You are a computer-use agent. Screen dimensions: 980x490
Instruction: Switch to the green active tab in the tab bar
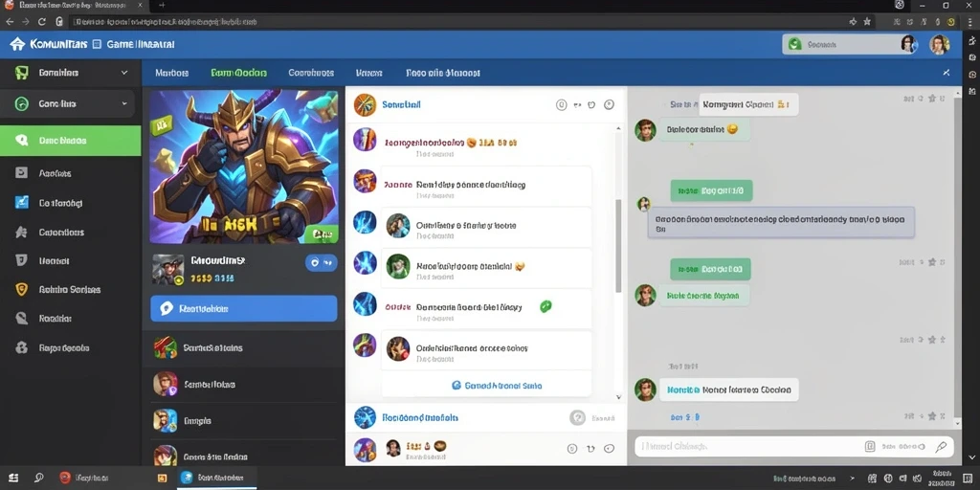pyautogui.click(x=238, y=73)
